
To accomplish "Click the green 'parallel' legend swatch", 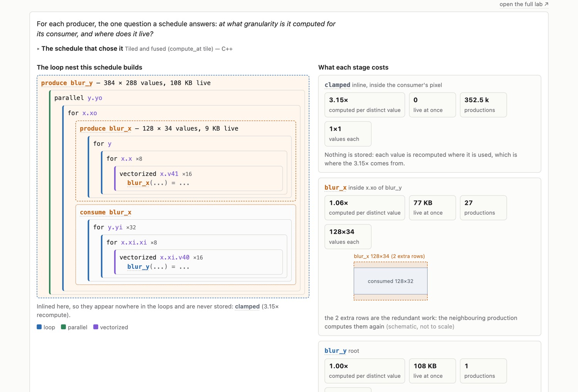I will pyautogui.click(x=64, y=327).
